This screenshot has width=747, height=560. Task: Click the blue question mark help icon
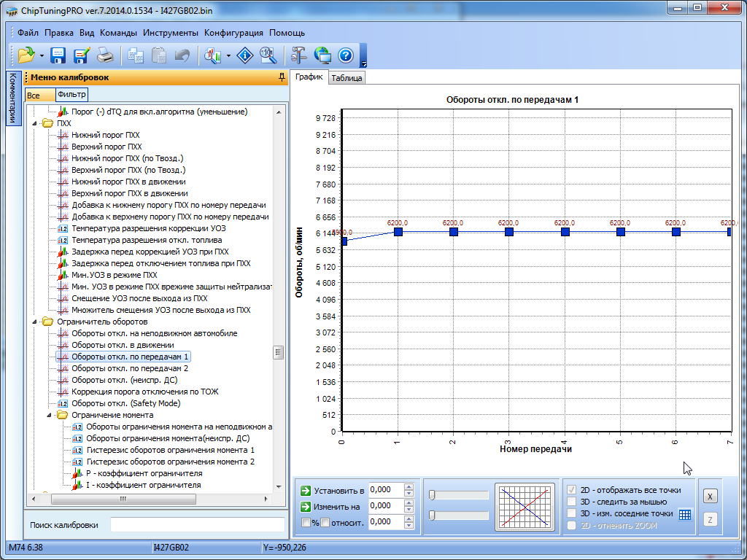pyautogui.click(x=346, y=55)
